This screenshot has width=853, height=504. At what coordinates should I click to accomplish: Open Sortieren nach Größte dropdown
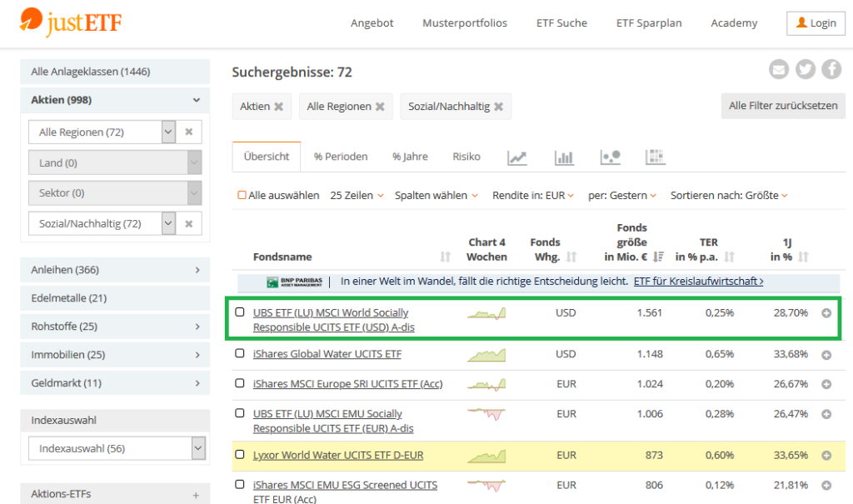[x=729, y=196]
